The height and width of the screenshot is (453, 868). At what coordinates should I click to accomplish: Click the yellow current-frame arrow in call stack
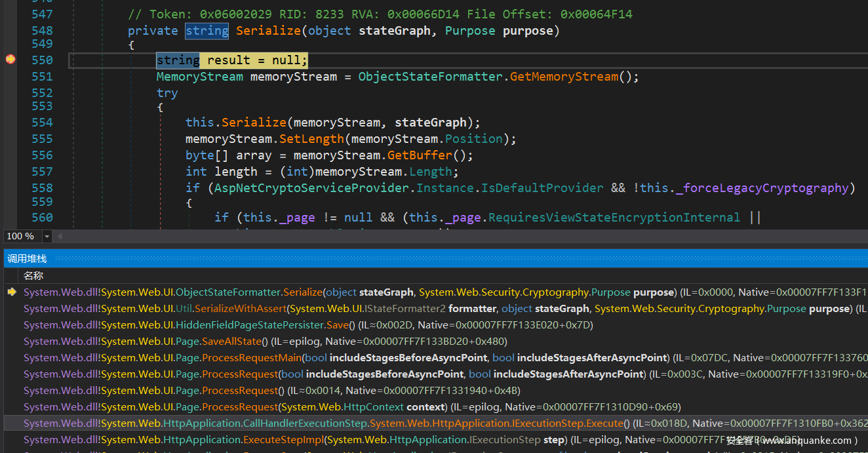[x=11, y=292]
